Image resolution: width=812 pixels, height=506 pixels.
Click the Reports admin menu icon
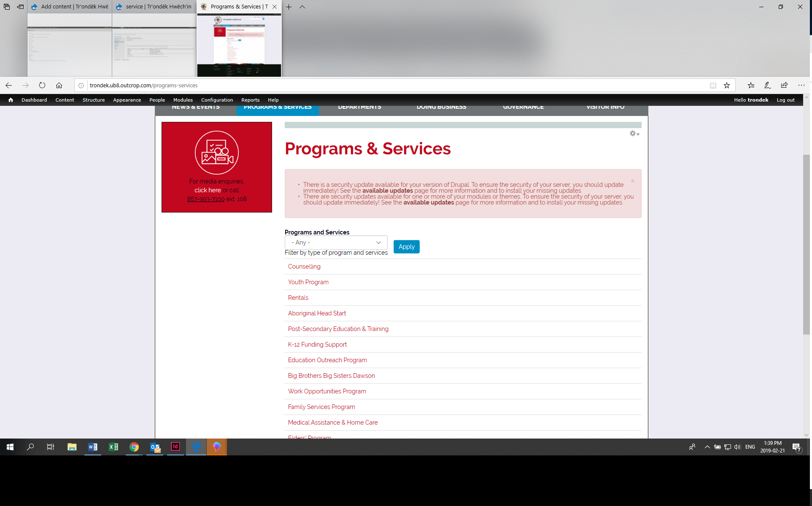coord(250,100)
